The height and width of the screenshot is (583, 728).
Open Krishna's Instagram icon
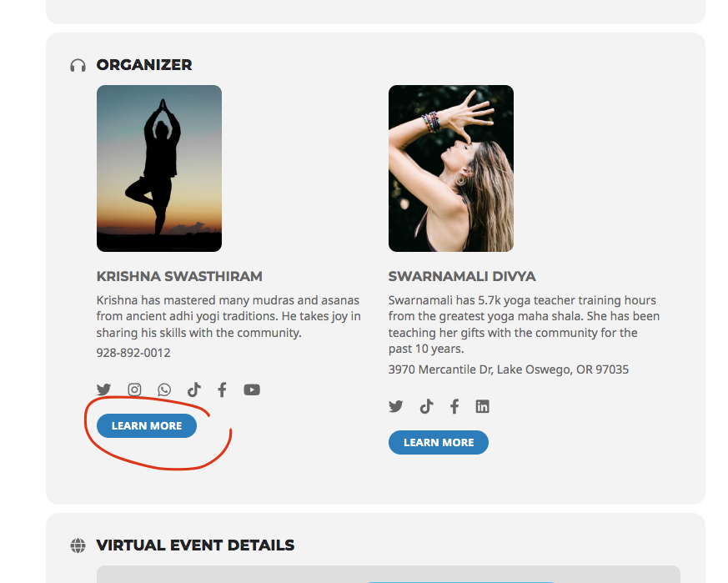tap(134, 390)
